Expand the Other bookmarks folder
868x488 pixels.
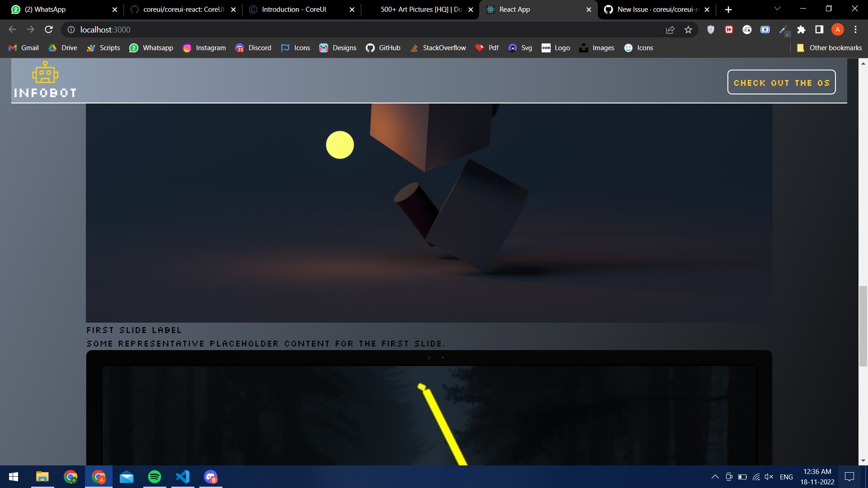coord(830,47)
